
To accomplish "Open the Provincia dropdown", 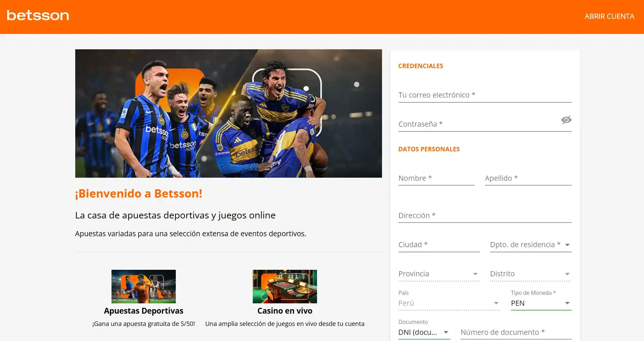I will coord(439,274).
